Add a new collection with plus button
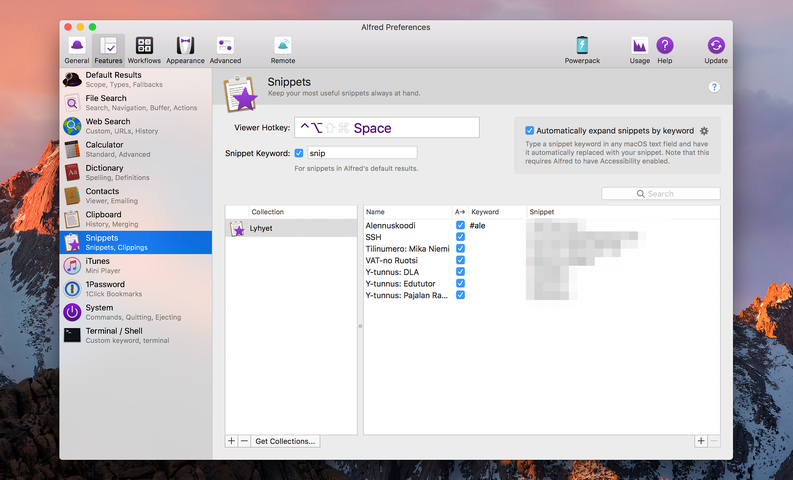This screenshot has height=480, width=793. tap(231, 441)
